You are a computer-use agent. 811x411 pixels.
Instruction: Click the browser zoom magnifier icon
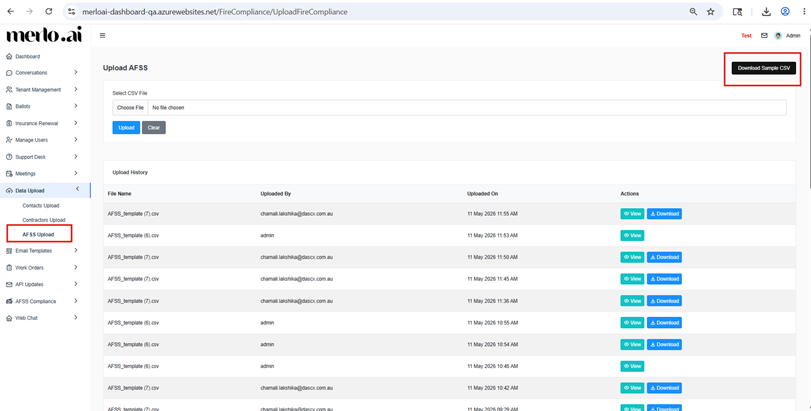point(693,11)
